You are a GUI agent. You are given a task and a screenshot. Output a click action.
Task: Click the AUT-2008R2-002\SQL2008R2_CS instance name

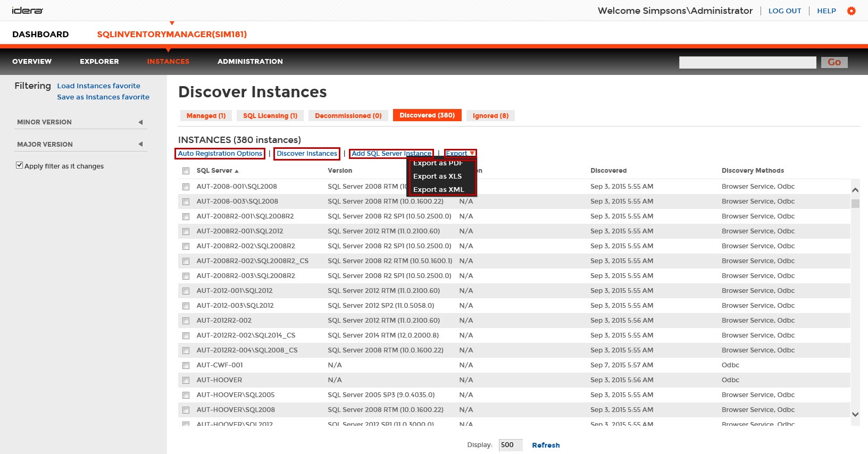pyautogui.click(x=253, y=261)
